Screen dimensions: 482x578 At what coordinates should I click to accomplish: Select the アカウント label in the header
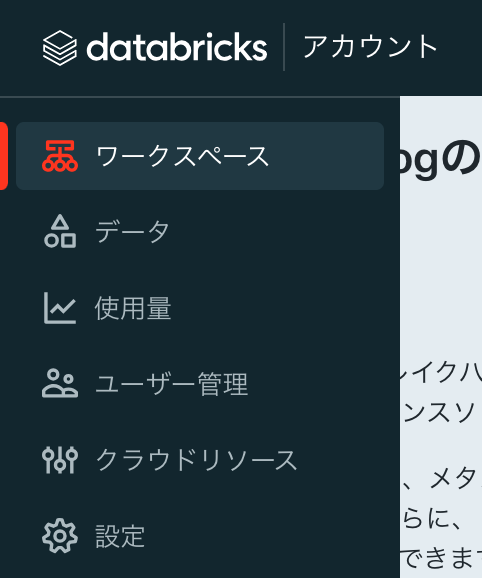pyautogui.click(x=370, y=47)
